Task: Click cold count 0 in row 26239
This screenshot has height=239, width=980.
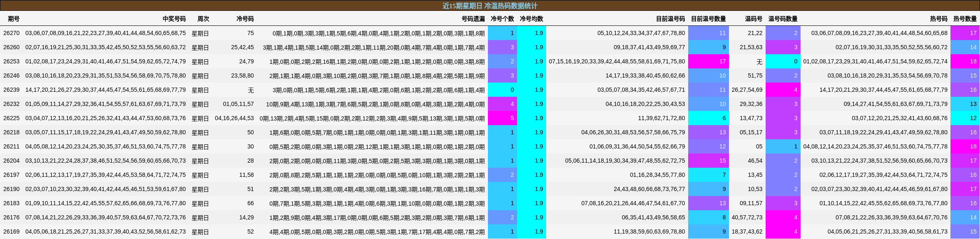Action: click(502, 90)
